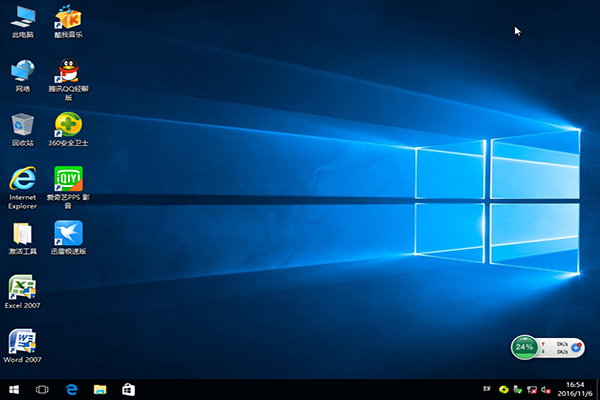
Task: Select the 网络 Network desktop icon
Action: [x=23, y=76]
